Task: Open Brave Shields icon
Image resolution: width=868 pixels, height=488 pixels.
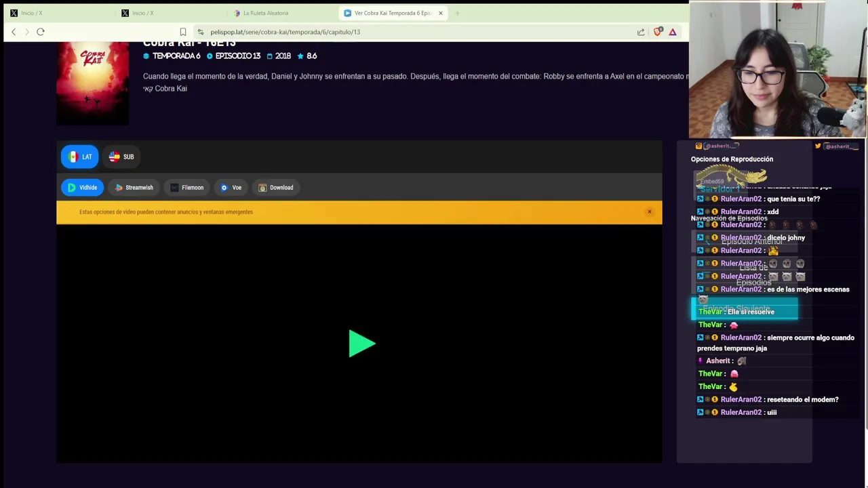Action: (x=658, y=32)
